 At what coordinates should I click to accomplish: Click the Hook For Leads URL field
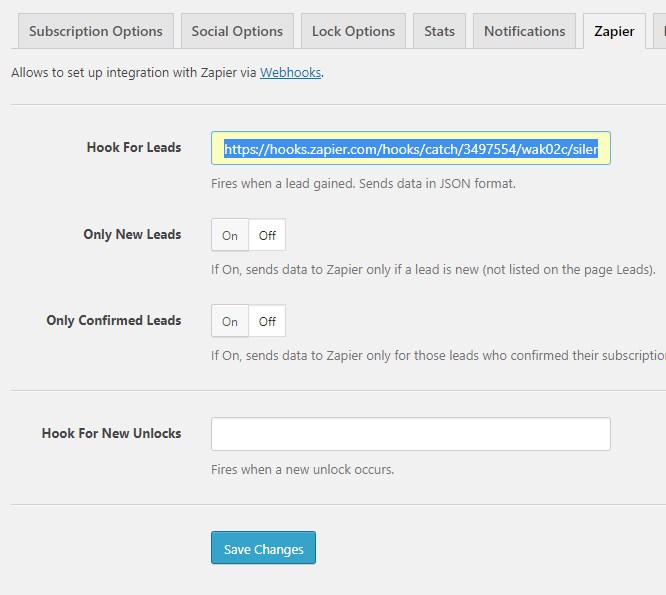pyautogui.click(x=410, y=149)
